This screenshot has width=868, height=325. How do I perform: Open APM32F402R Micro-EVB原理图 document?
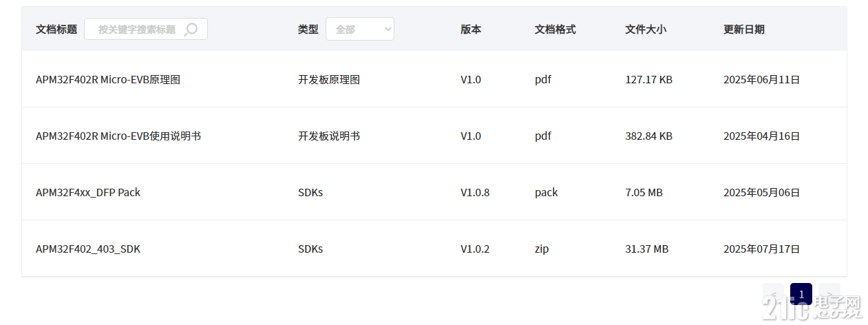(x=108, y=80)
